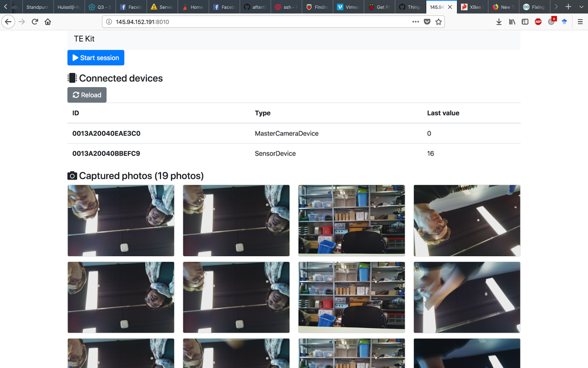The width and height of the screenshot is (588, 368).
Task: Switch to the Finding tab
Action: (318, 6)
